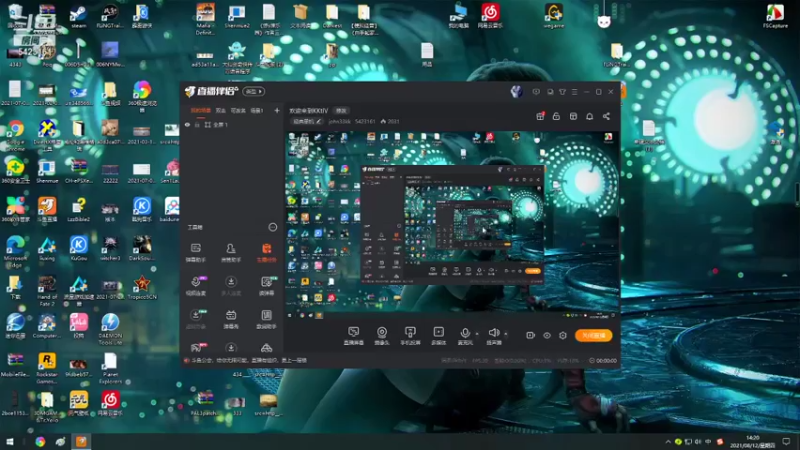Show hidden tray icons chevron on taskbar

pos(668,441)
